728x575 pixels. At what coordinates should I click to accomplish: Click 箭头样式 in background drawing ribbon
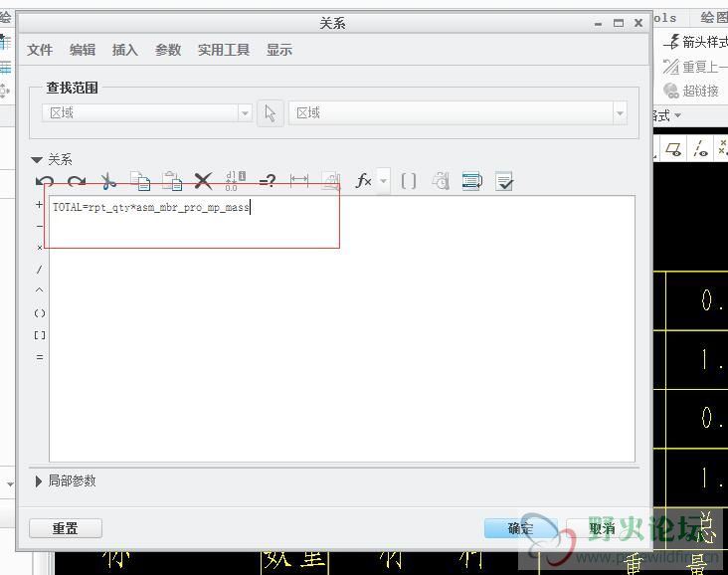(696, 42)
